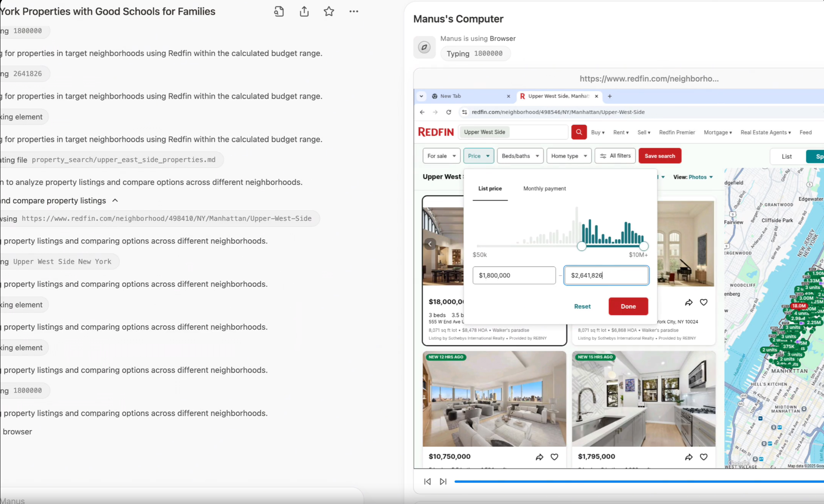Open a new browser tab with plus button
824x504 pixels.
click(x=610, y=96)
